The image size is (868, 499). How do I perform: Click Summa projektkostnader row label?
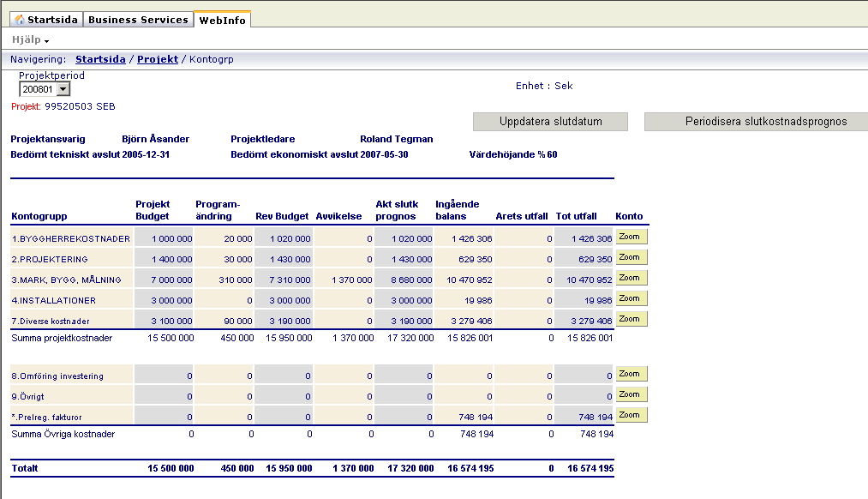click(62, 338)
